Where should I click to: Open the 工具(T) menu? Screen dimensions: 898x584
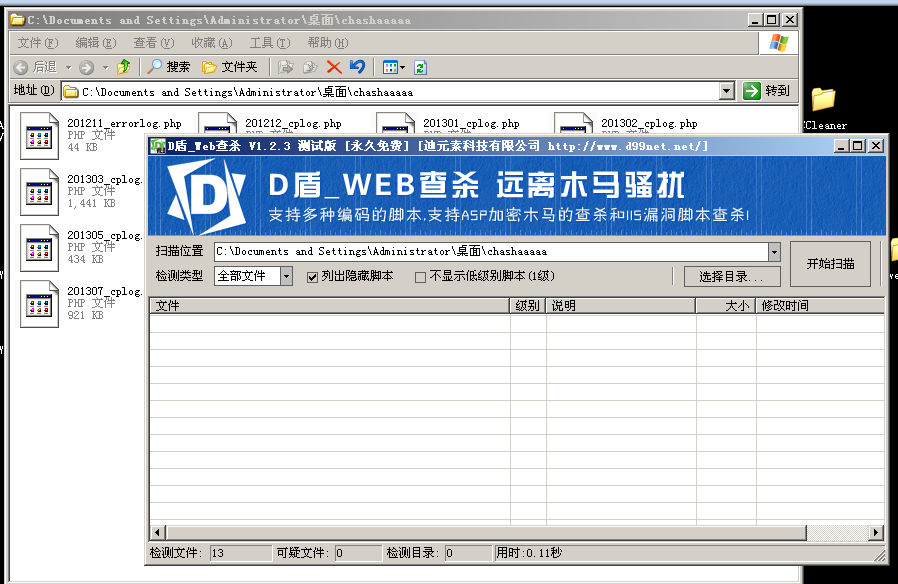270,43
